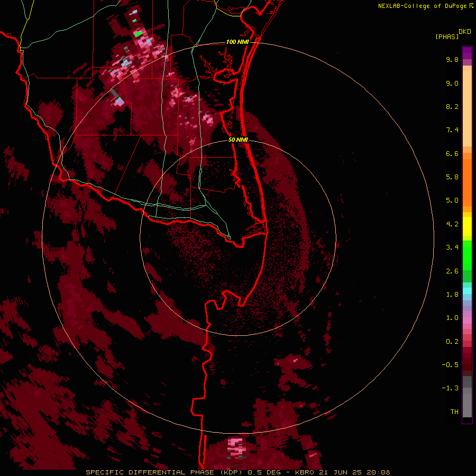Click the 5.8 legend value
476x476 pixels.
tap(452, 177)
